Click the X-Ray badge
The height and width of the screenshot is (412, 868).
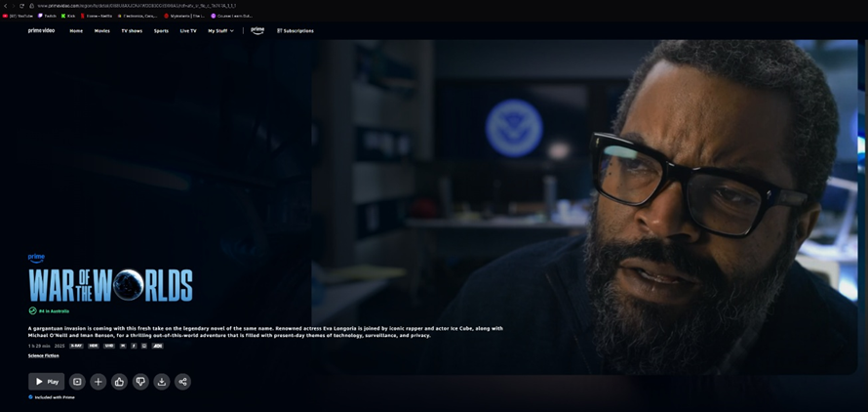(76, 346)
